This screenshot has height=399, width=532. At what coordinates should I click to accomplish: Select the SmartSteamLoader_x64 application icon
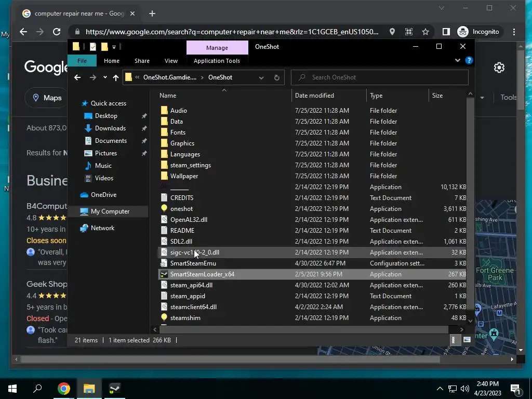(x=164, y=274)
